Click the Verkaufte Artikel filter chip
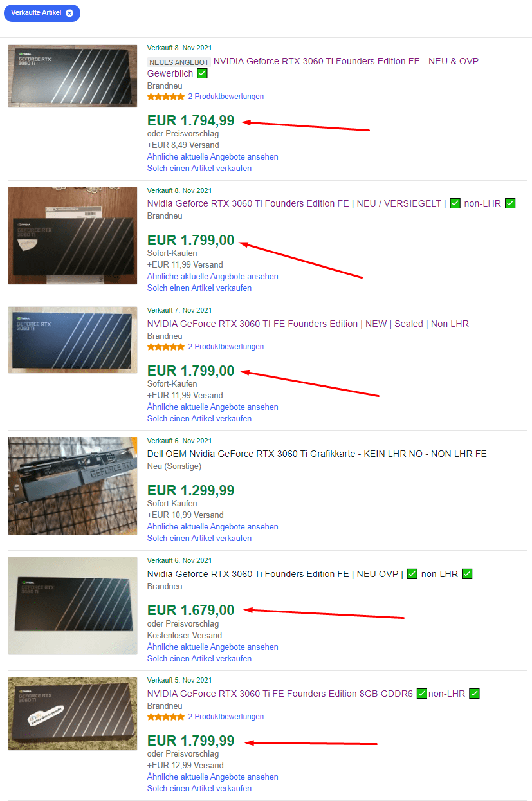Viewport: 532px width, 801px height. (x=42, y=13)
